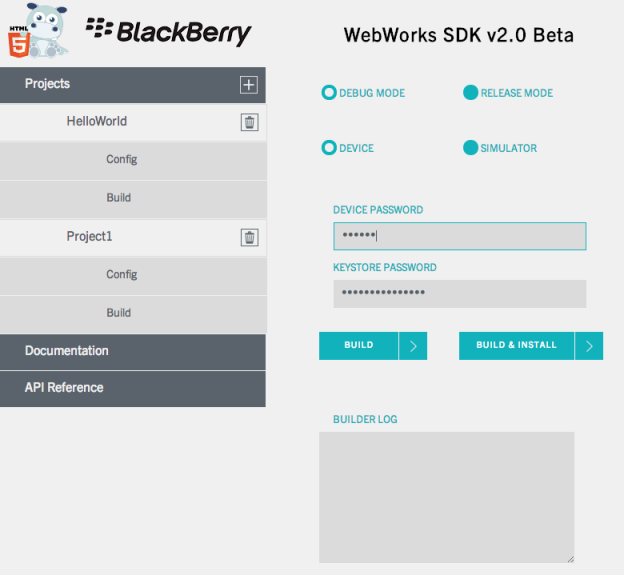Focus the Keystore Password field
This screenshot has height=575, width=624.
pyautogui.click(x=460, y=294)
